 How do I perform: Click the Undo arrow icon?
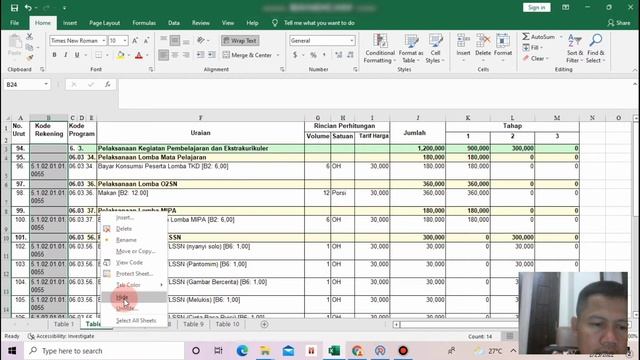click(x=28, y=8)
